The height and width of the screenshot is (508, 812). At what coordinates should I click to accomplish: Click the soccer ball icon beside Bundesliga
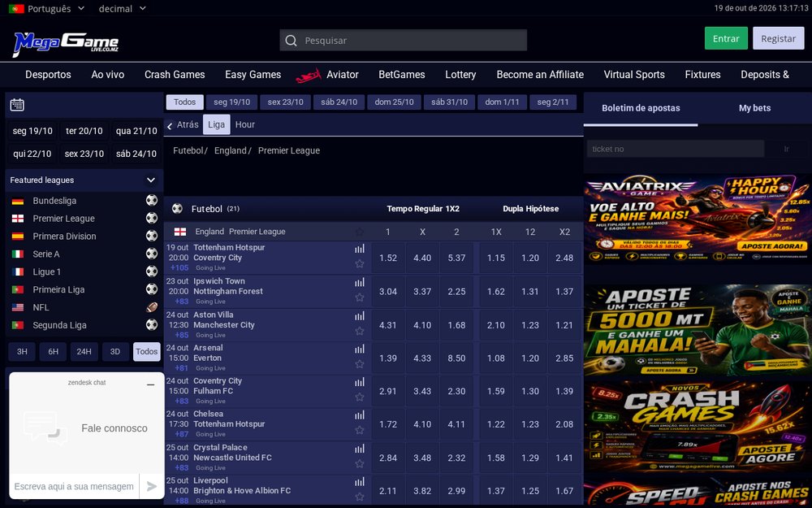(x=152, y=200)
